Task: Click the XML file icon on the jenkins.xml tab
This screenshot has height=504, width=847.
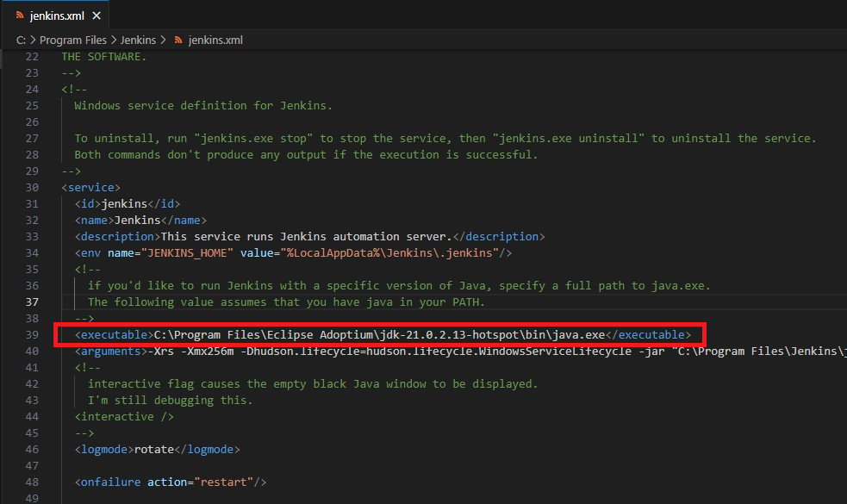Action: pyautogui.click(x=18, y=15)
